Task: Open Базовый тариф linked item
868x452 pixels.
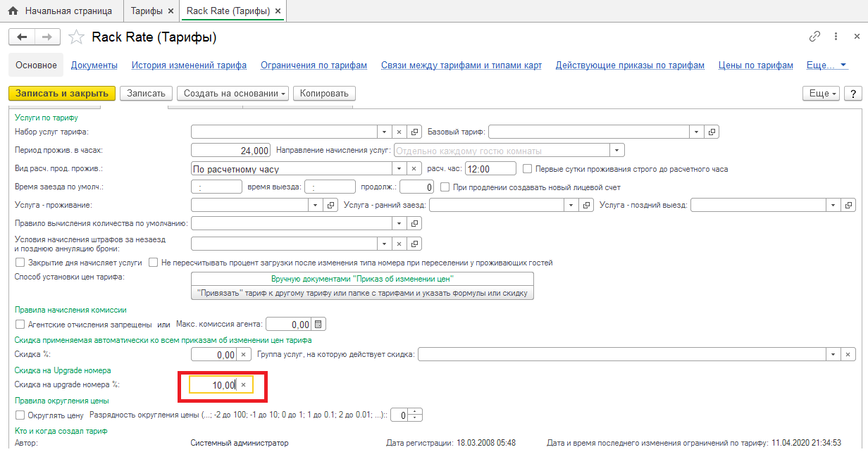Action: point(712,132)
